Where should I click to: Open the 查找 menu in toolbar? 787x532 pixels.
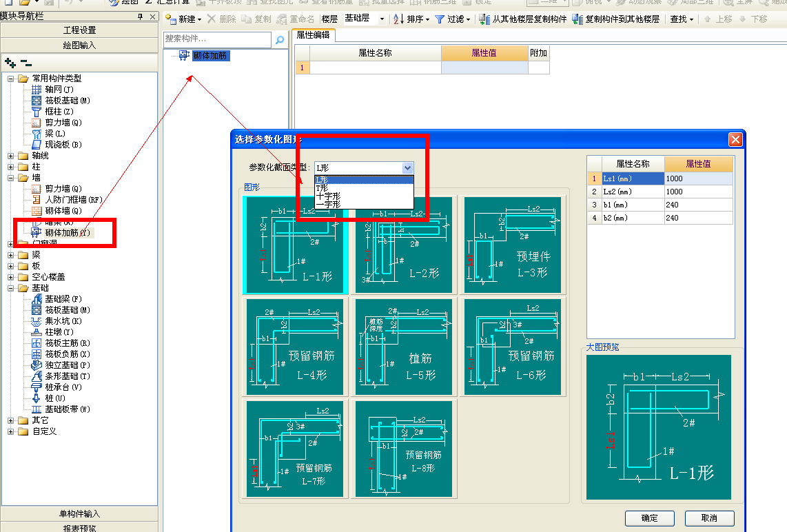pos(682,19)
